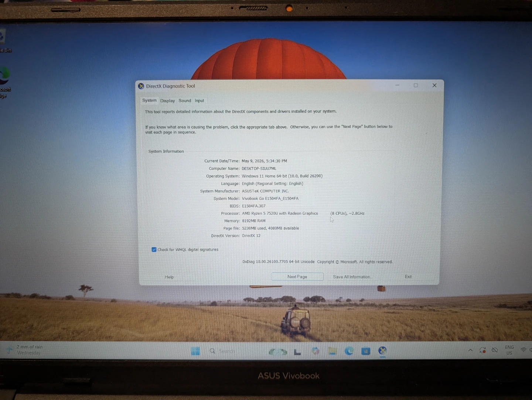Launch Microsoft Edge from the taskbar

tap(349, 351)
